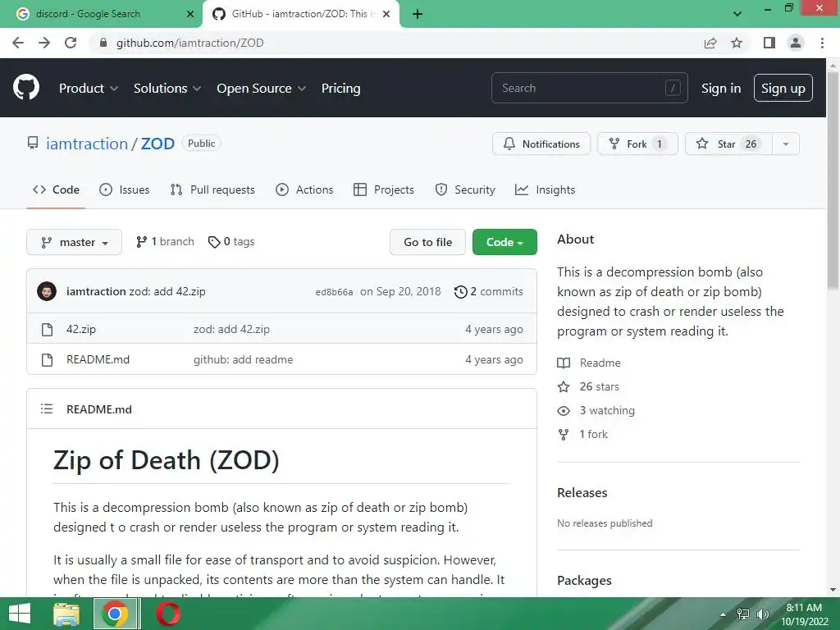The image size is (840, 630).
Task: Show hidden system tray icons
Action: pos(724,614)
